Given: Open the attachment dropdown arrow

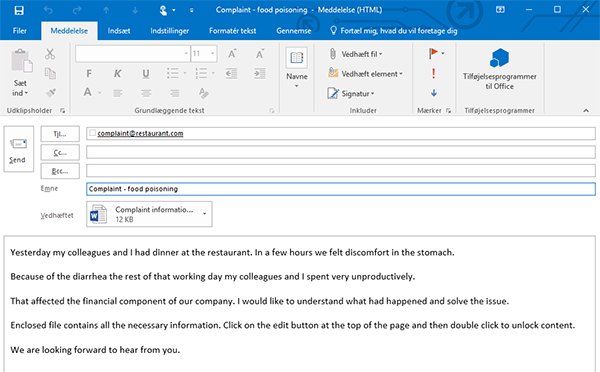Looking at the screenshot, I should (x=205, y=214).
